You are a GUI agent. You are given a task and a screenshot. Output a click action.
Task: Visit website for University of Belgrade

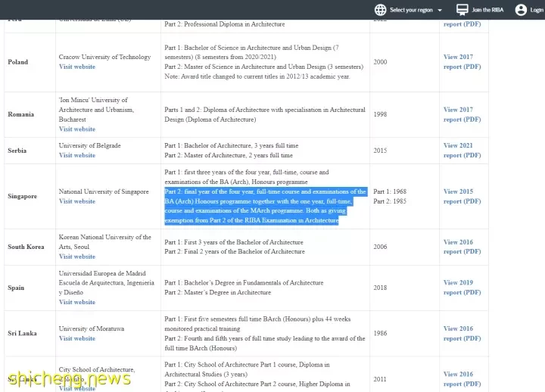[x=76, y=155]
